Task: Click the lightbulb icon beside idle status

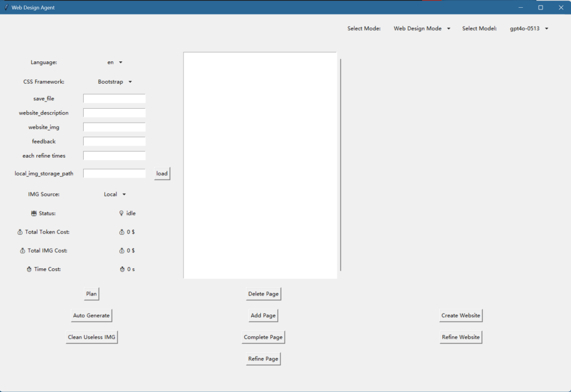Action: pyautogui.click(x=122, y=213)
